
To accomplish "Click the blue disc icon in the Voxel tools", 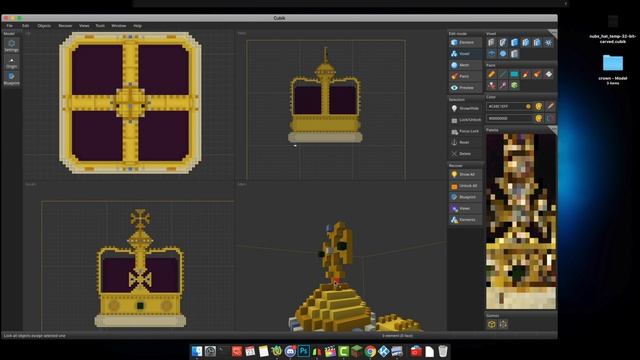I will coord(503,54).
